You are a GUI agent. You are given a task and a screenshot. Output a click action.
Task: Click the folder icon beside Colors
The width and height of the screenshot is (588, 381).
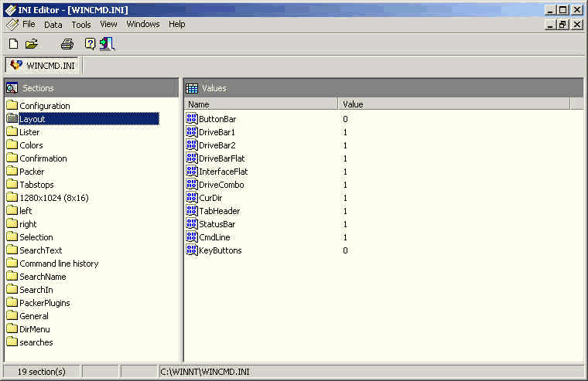(12, 145)
